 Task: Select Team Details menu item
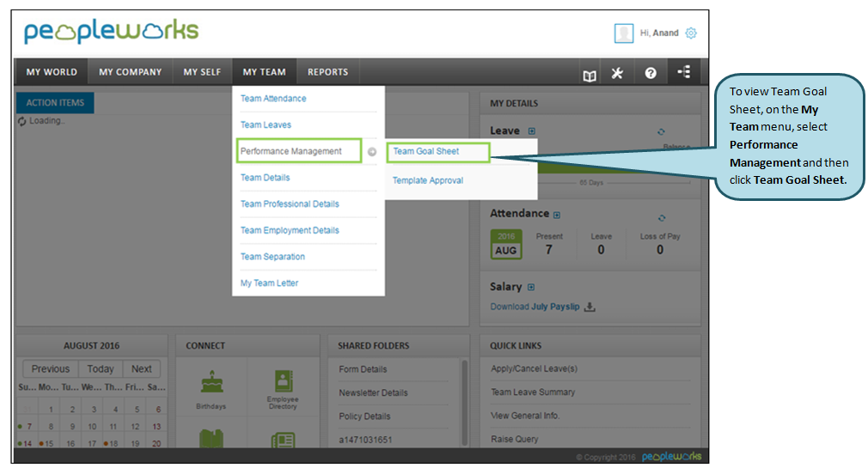[x=266, y=178]
